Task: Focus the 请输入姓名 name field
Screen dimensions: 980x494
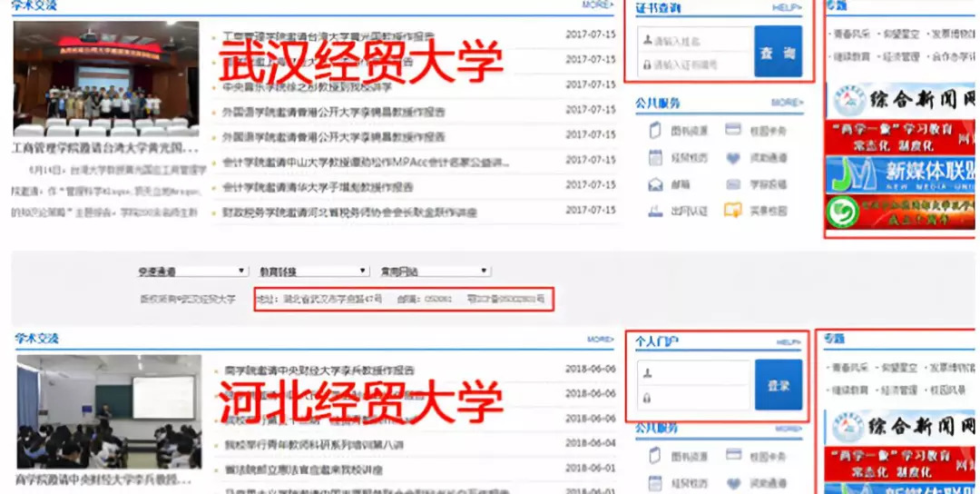Action: (695, 41)
